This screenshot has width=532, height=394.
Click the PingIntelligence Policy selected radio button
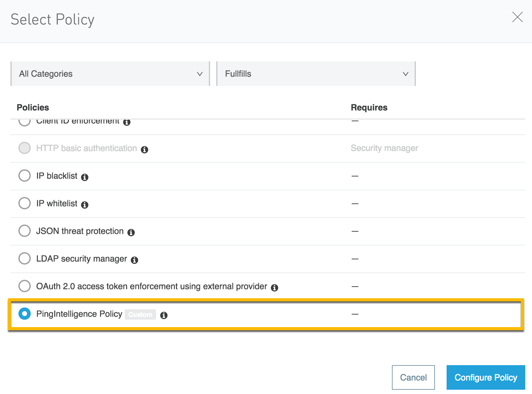[x=25, y=314]
